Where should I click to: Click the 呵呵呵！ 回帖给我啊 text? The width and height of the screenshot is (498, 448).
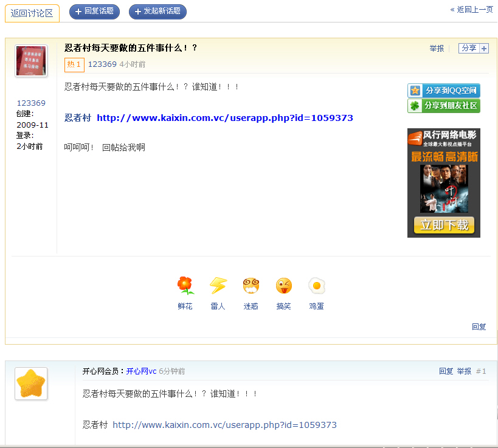click(x=105, y=147)
